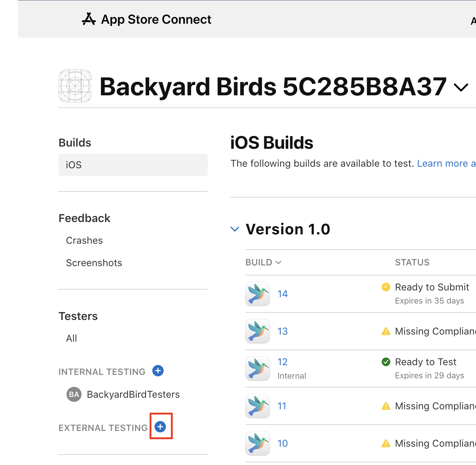Follow the Learn more link
Screen dimensions: 476x465
tap(446, 163)
